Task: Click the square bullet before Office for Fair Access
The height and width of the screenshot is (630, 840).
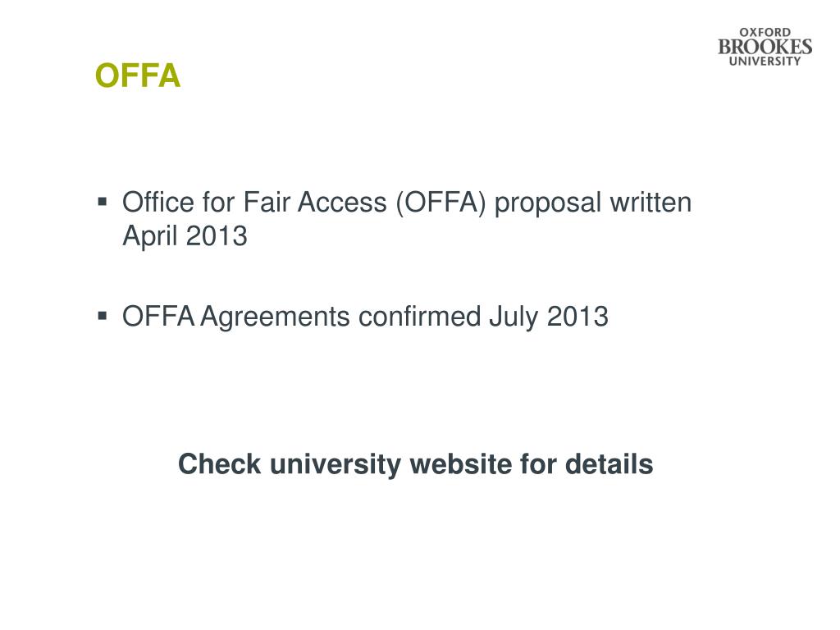Action: (103, 202)
